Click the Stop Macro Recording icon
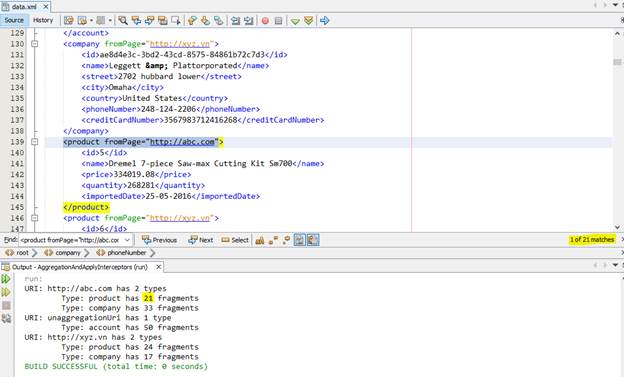The width and height of the screenshot is (624, 377). point(278,20)
